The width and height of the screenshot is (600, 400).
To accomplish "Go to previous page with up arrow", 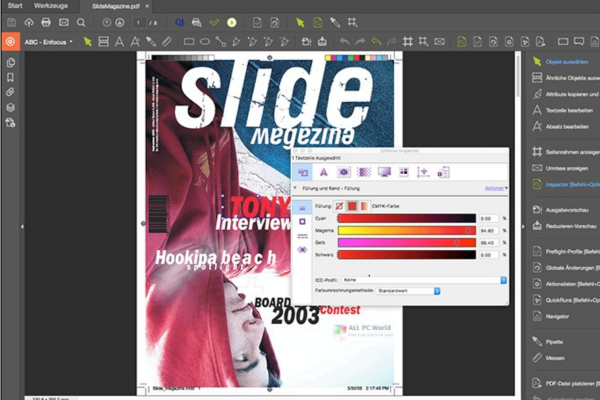I will tap(106, 23).
